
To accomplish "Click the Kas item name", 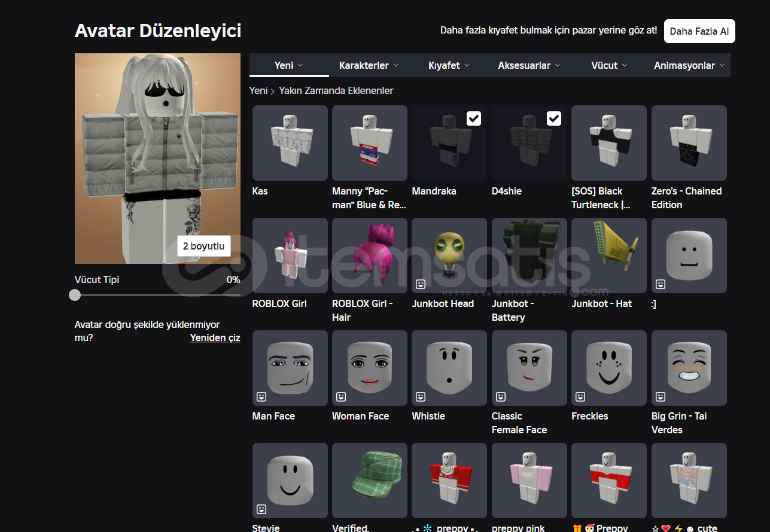I will [260, 191].
